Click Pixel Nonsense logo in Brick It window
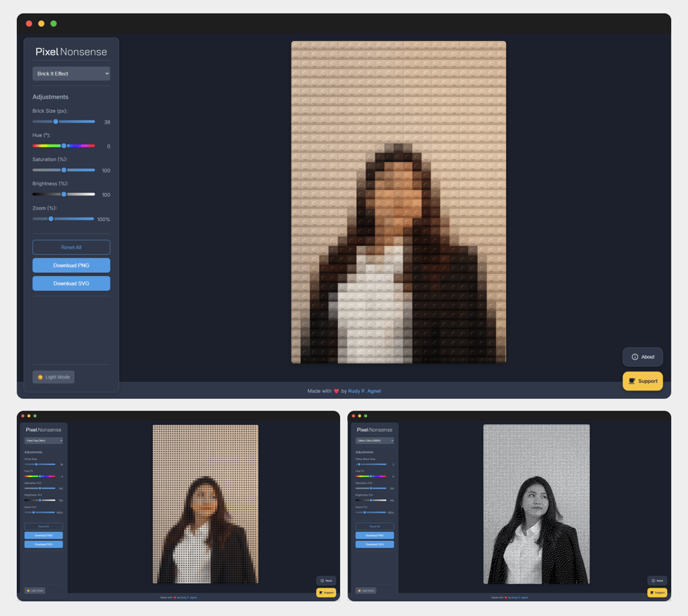The height and width of the screenshot is (616, 688). 71,52
